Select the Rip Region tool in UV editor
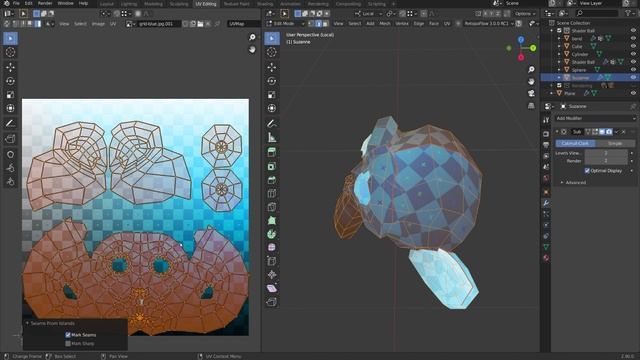640x360 pixels. tap(11, 139)
